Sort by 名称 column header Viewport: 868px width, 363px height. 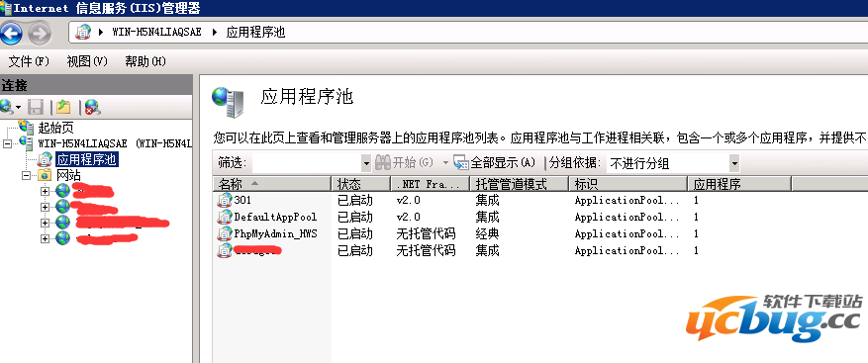271,184
